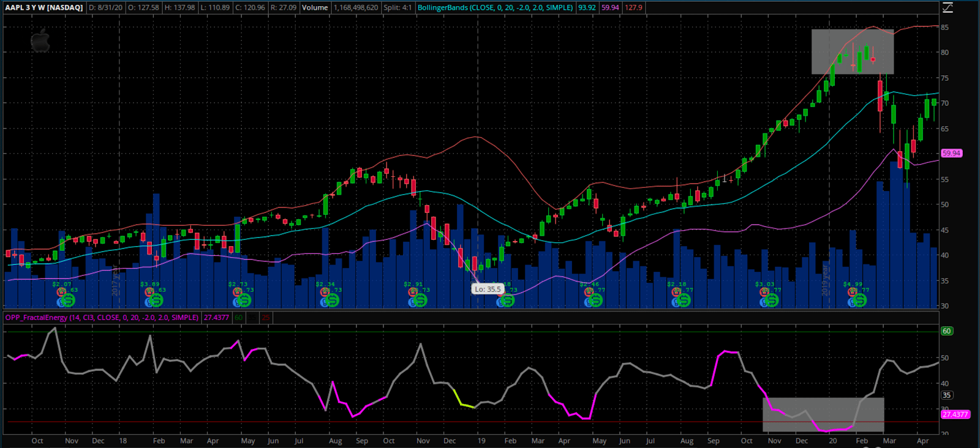Click the green dividend icon under $2.46
This screenshot has width=980, height=448.
(596, 301)
